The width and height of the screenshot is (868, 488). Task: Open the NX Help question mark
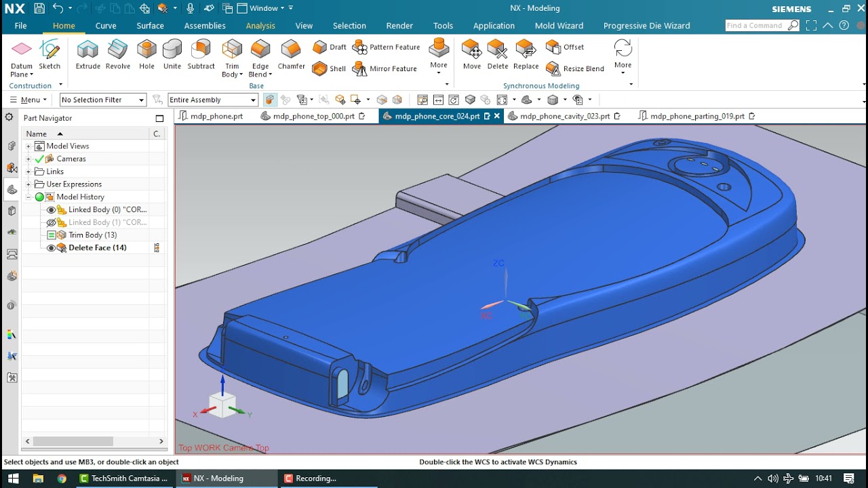pyautogui.click(x=844, y=25)
